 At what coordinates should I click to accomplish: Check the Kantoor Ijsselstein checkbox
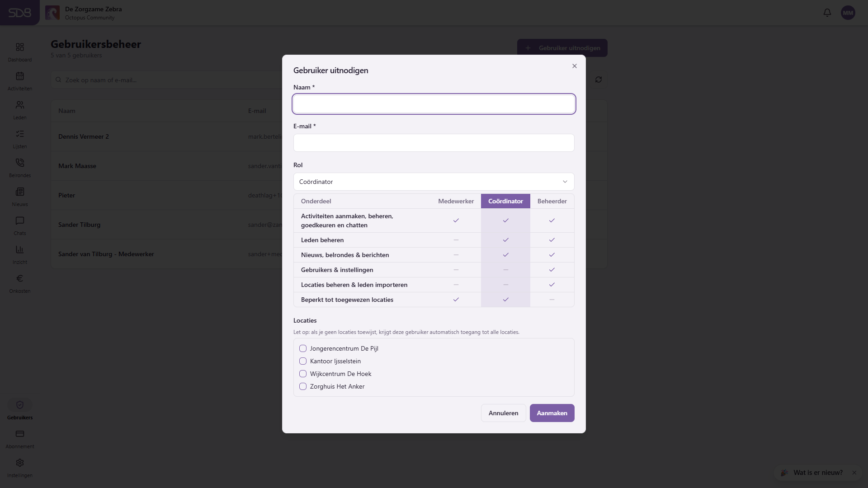303,361
